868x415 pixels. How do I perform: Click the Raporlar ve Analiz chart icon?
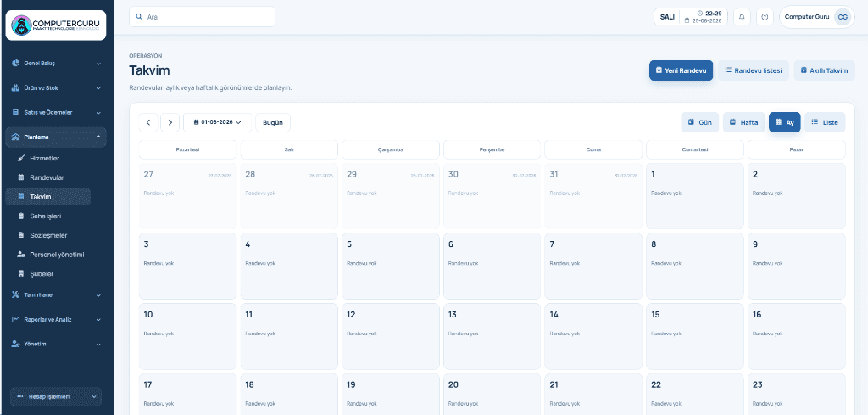[x=15, y=319]
